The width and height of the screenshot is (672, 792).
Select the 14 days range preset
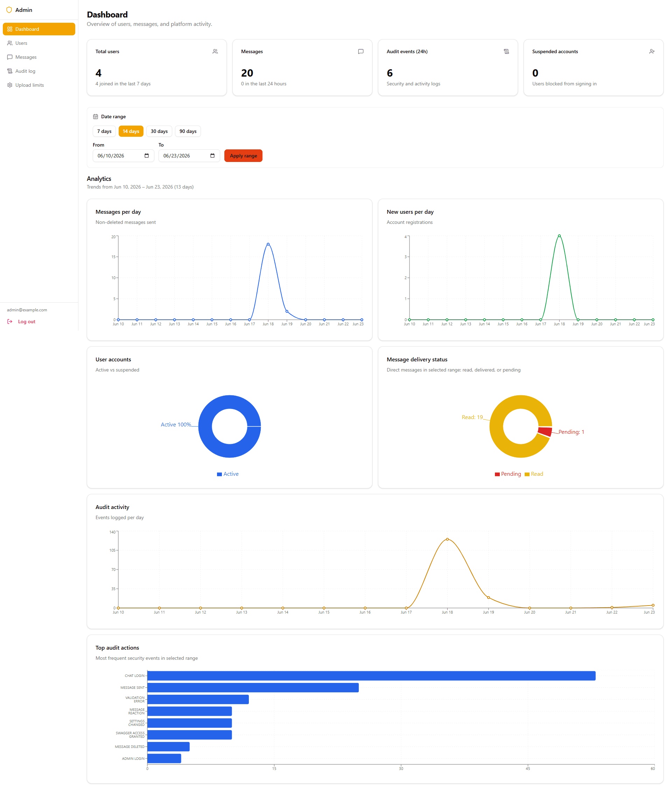pos(131,131)
